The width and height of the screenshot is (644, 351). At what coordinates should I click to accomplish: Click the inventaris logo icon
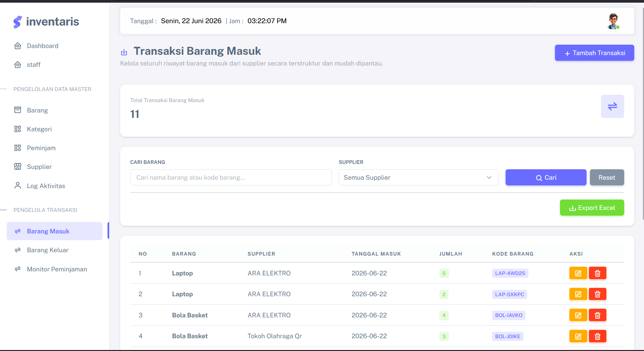tap(17, 22)
